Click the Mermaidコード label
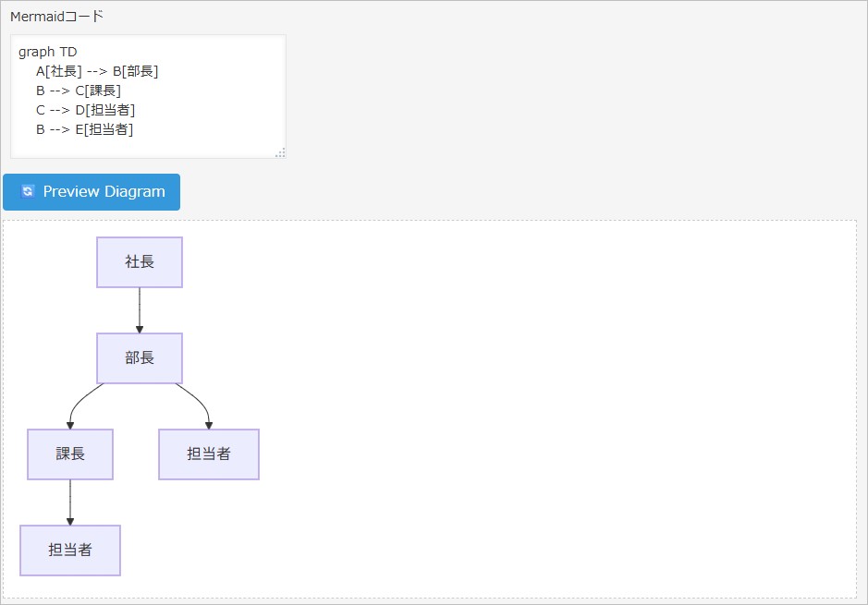 tap(57, 17)
